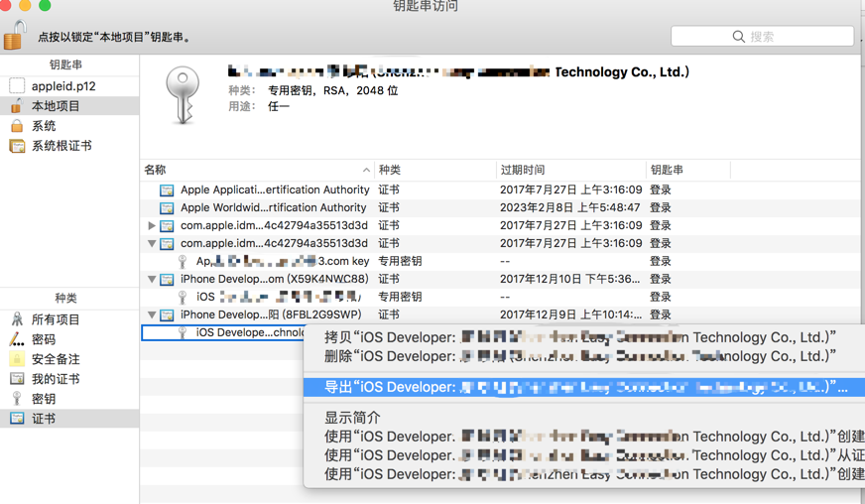Toggle the sort arrow in the 名称 header

366,170
